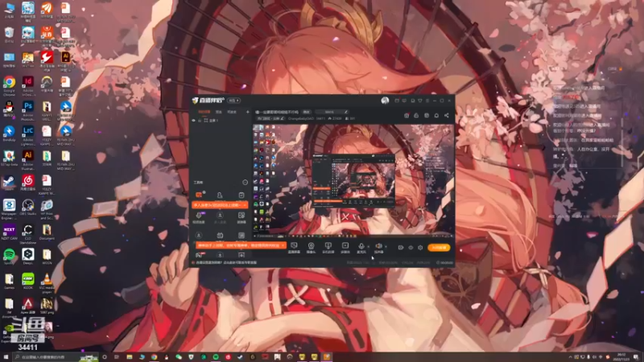644x362 pixels.
Task: Toggle the preview eye icon near start button
Action: 411,248
